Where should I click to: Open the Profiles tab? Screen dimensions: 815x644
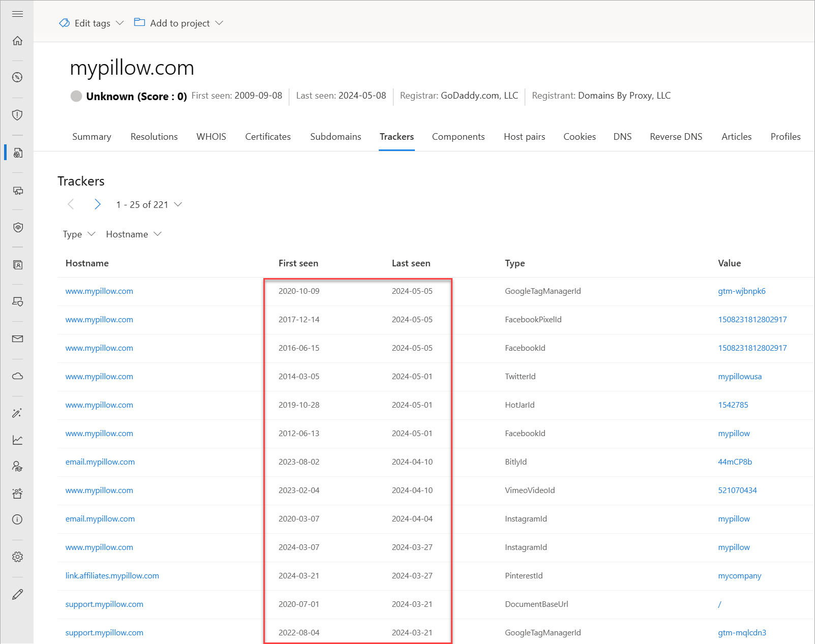click(786, 137)
